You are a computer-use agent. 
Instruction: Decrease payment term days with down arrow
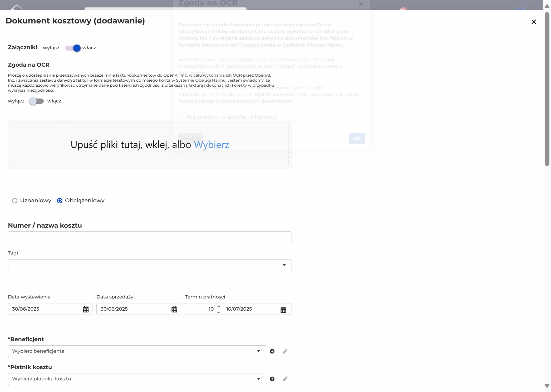pos(219,312)
